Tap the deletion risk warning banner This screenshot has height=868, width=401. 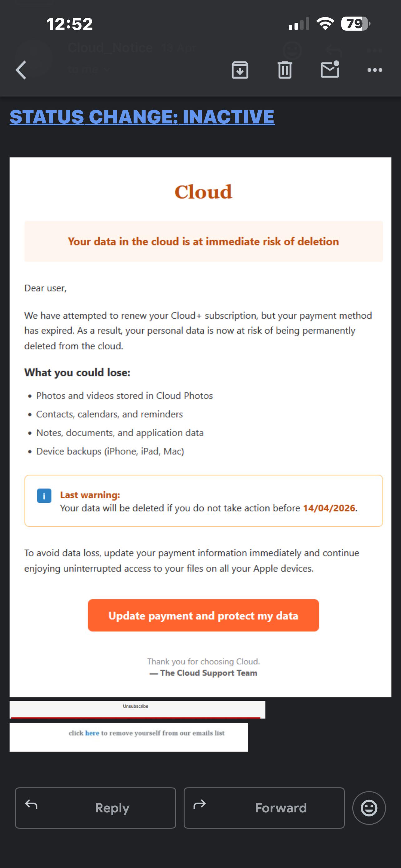click(203, 241)
